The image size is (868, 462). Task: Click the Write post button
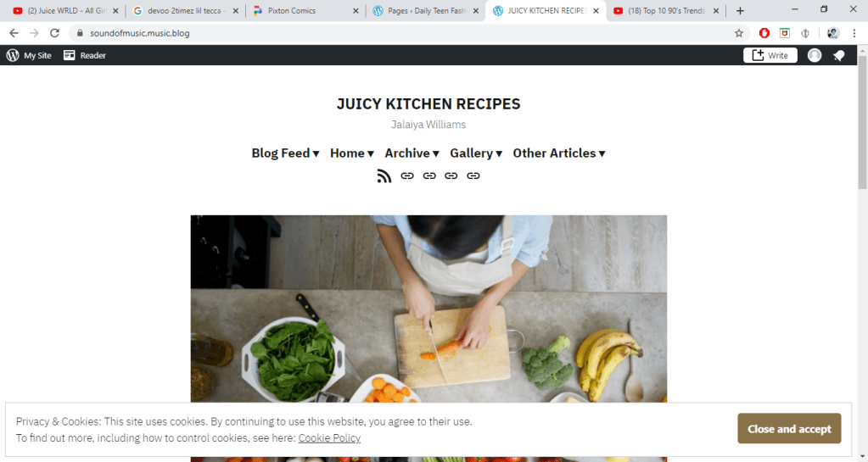click(770, 55)
